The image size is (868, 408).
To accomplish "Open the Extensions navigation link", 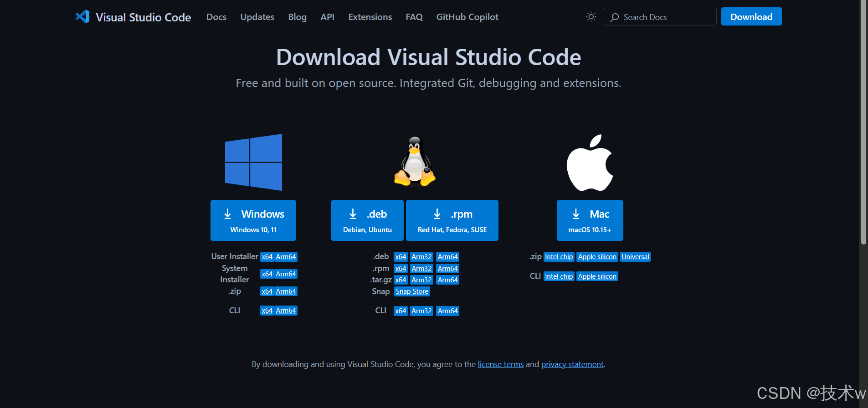I will click(x=370, y=17).
